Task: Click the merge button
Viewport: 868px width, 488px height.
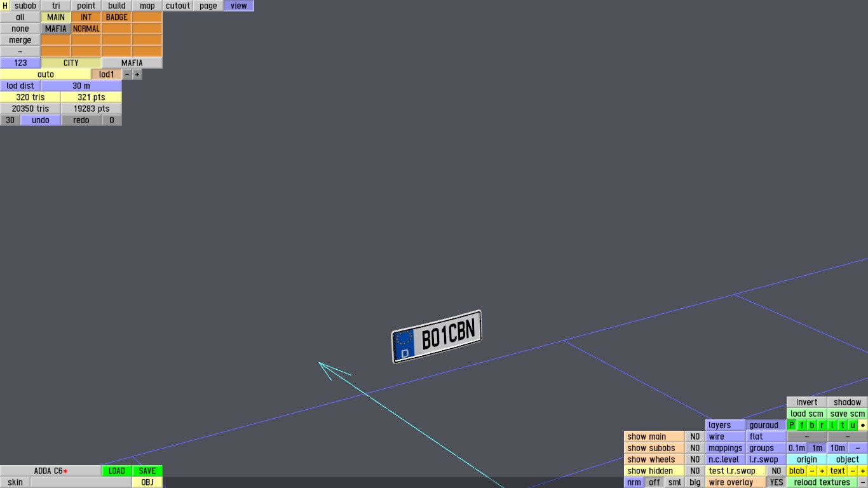Action: click(x=20, y=40)
